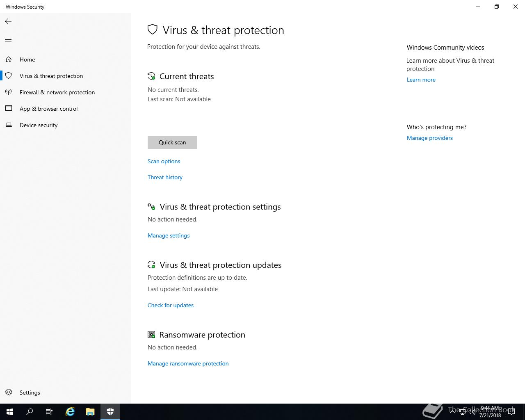Click the volume speaker tray icon
The image size is (525, 420).
point(472,411)
